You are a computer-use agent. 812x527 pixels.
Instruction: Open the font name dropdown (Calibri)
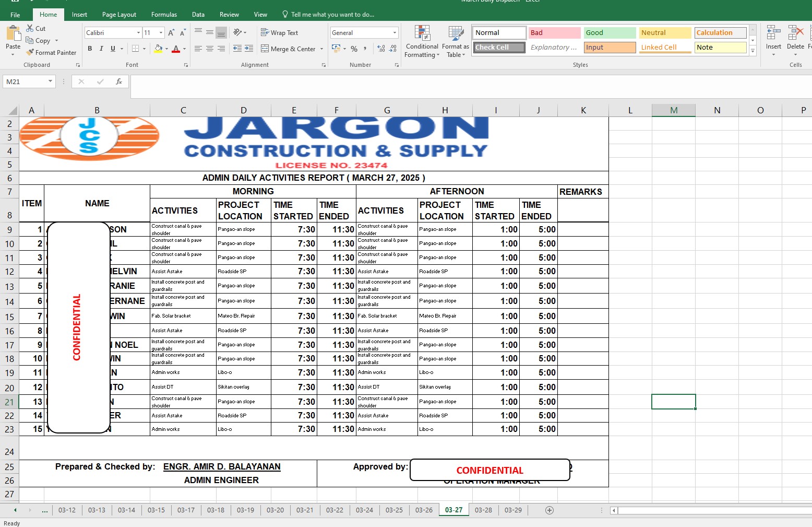click(x=138, y=32)
